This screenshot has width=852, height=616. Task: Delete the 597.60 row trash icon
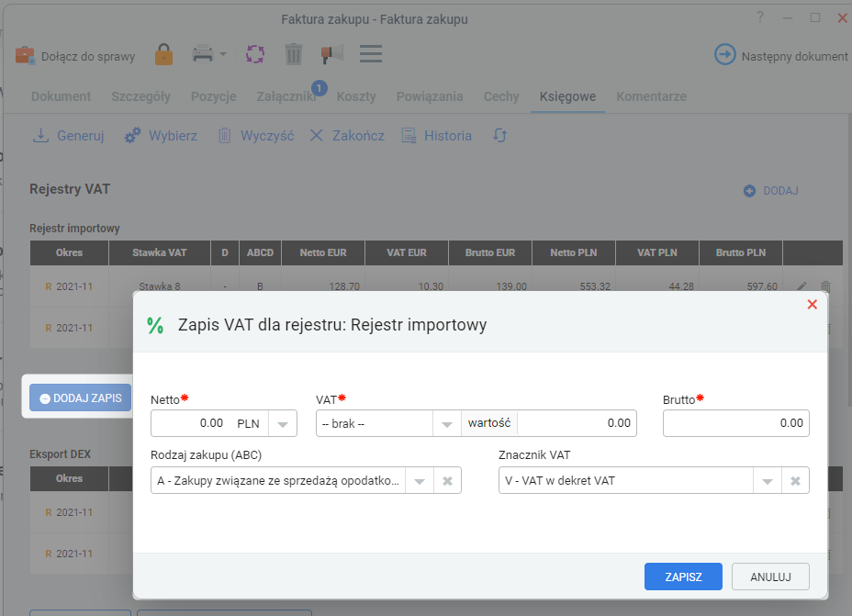[825, 286]
